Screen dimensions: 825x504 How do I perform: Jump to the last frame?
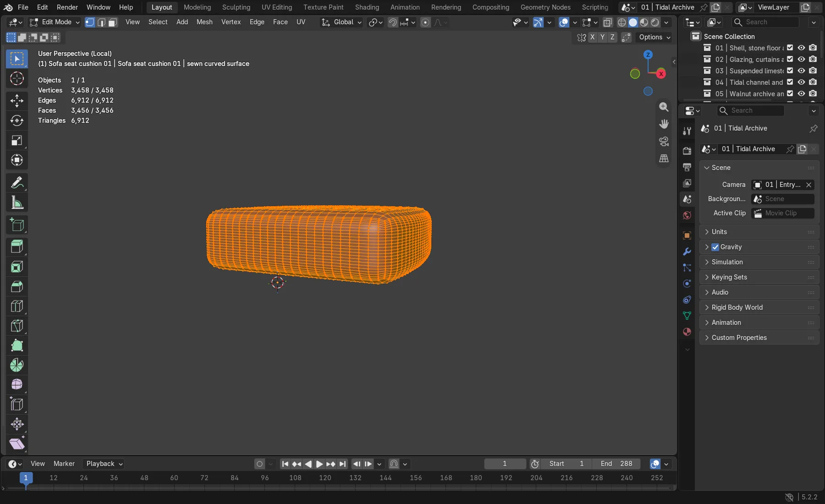[342, 464]
